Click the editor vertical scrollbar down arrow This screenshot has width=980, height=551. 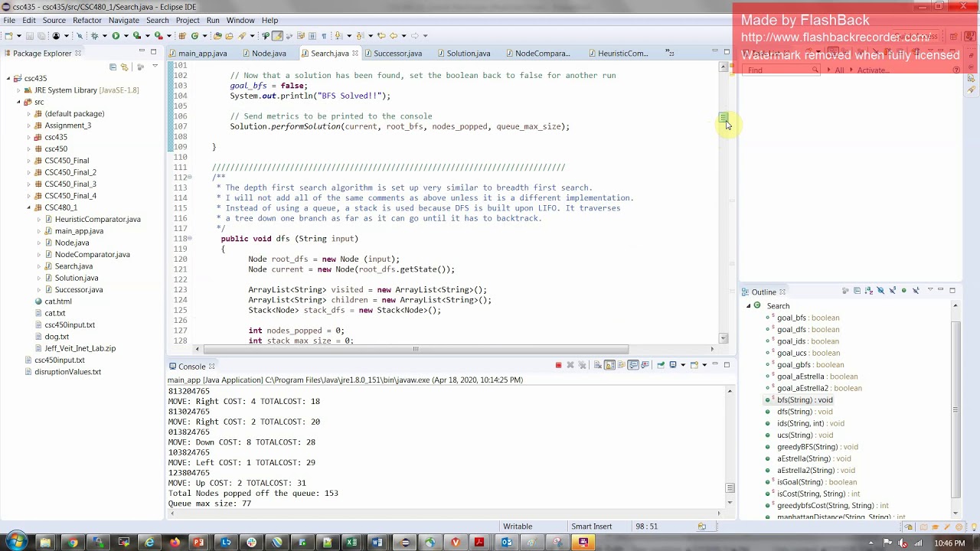point(724,338)
